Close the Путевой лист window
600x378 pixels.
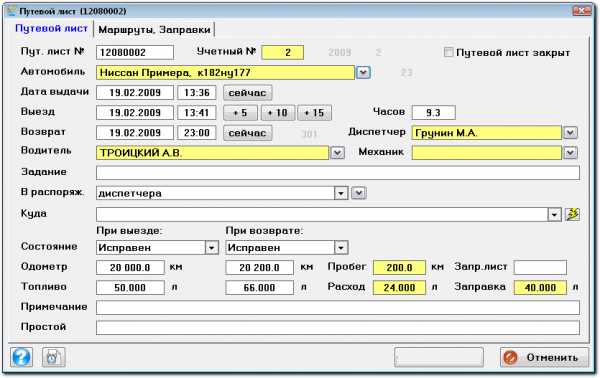582,11
